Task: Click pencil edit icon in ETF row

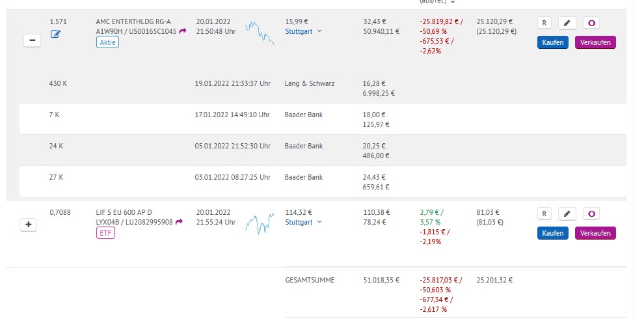Action: (x=567, y=214)
